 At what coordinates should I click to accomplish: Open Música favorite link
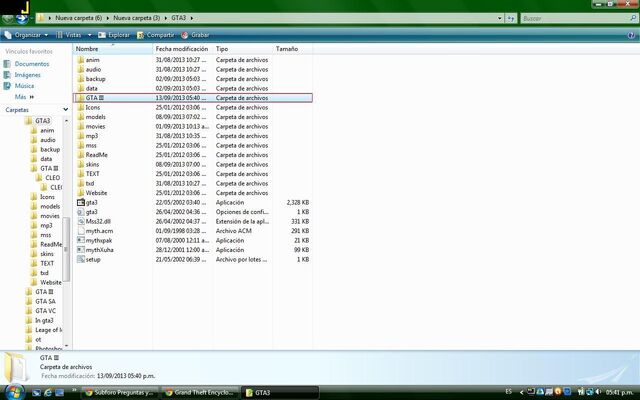click(24, 86)
